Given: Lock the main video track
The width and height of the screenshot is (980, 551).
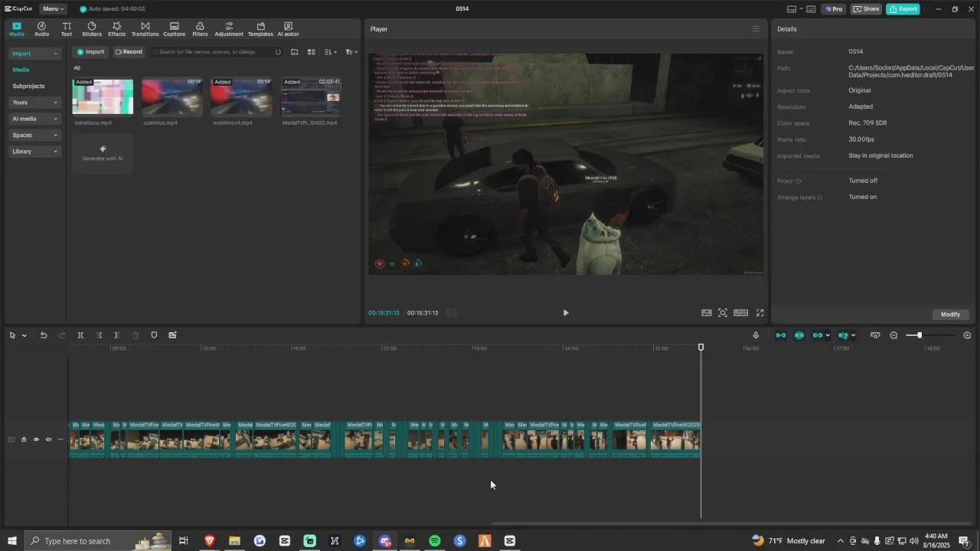Looking at the screenshot, I should tap(24, 439).
